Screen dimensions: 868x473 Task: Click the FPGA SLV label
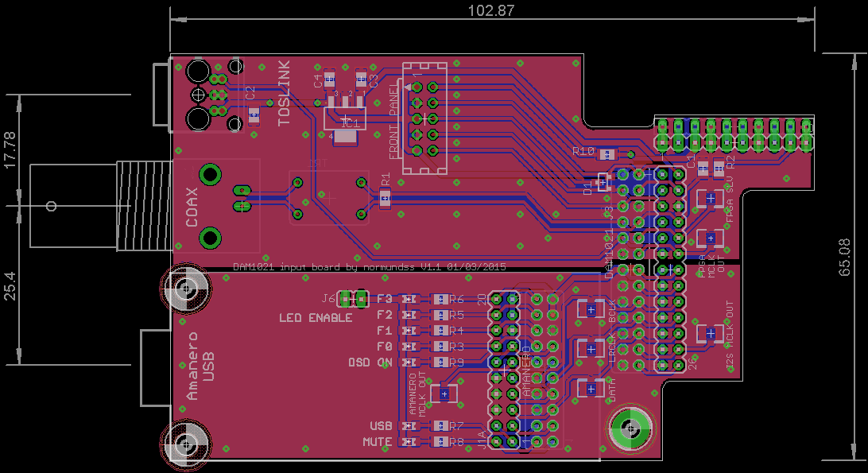(729, 200)
